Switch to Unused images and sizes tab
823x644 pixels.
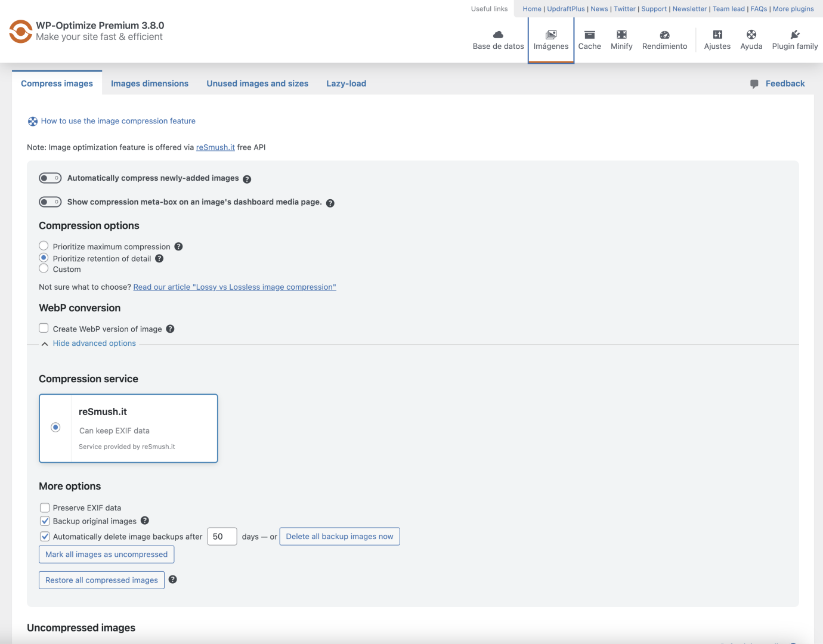[258, 83]
